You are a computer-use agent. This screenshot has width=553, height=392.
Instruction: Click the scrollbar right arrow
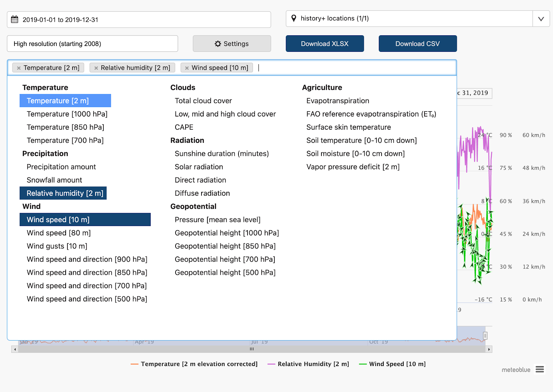coord(489,349)
